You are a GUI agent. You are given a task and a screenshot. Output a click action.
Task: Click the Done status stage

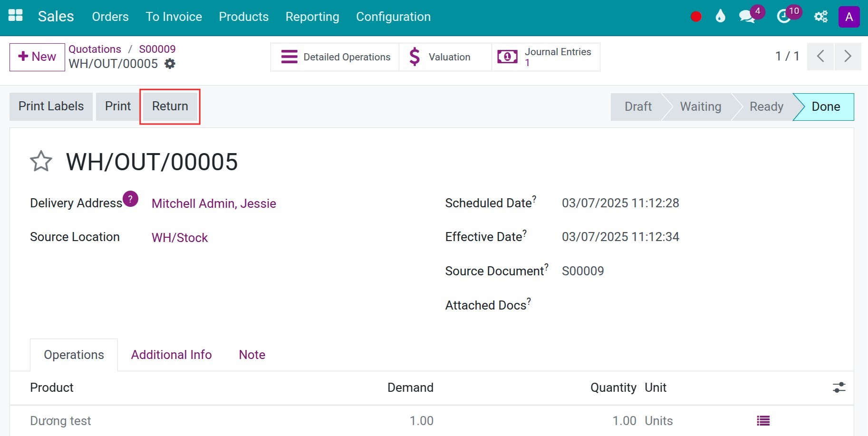point(826,107)
